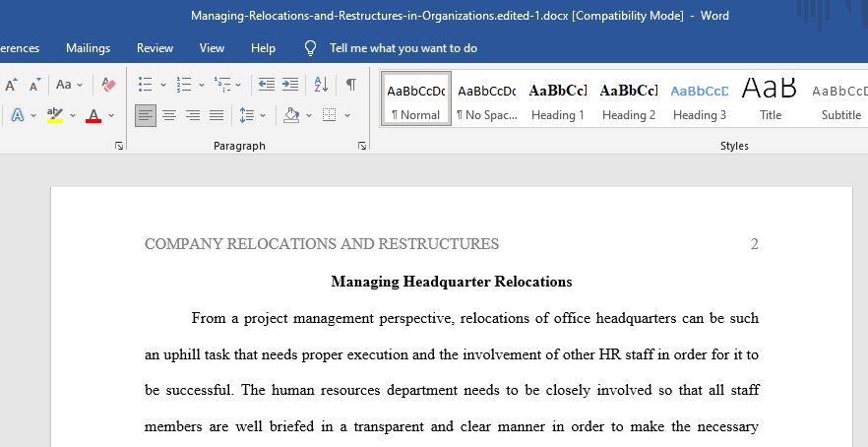Screen dimensions: 868x447
Task: Expand borders dropdown arrow
Action: click(x=347, y=115)
